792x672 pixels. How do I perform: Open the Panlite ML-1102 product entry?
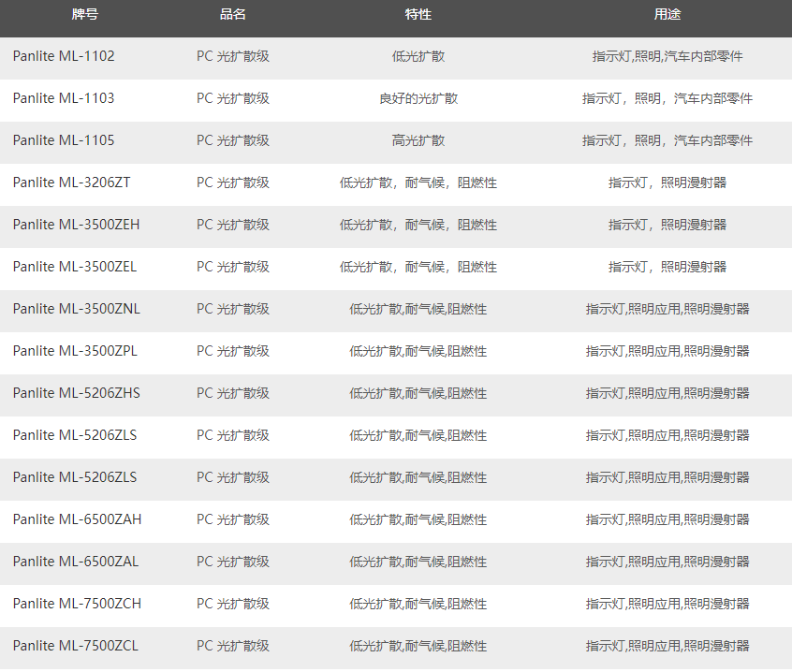tap(64, 56)
